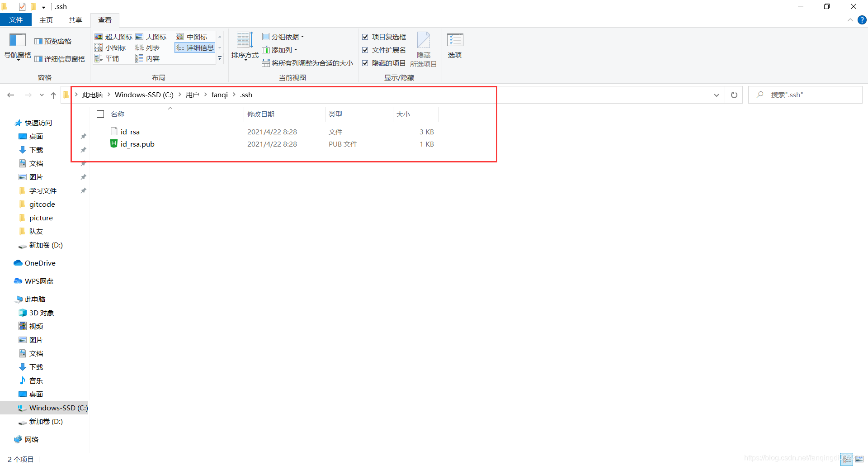Viewport: 868px width, 466px height.
Task: Toggle the Preview pane (预览窗格)
Action: coord(53,41)
